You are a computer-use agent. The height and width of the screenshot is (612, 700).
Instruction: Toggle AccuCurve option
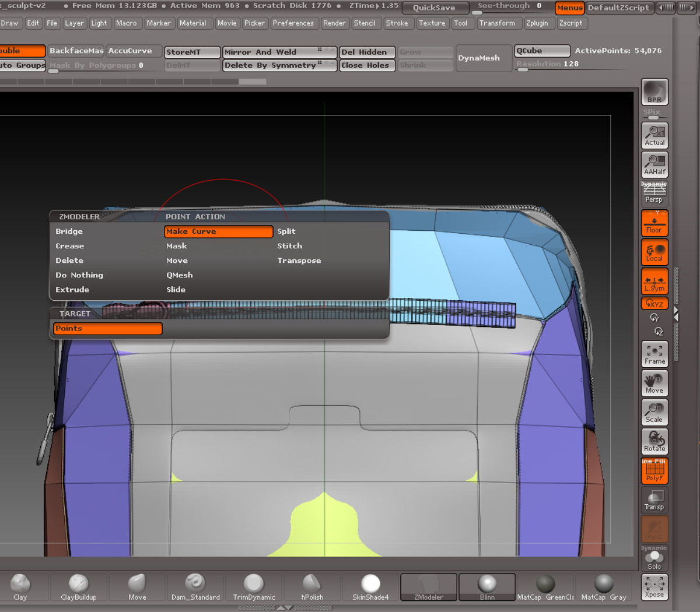tap(134, 51)
